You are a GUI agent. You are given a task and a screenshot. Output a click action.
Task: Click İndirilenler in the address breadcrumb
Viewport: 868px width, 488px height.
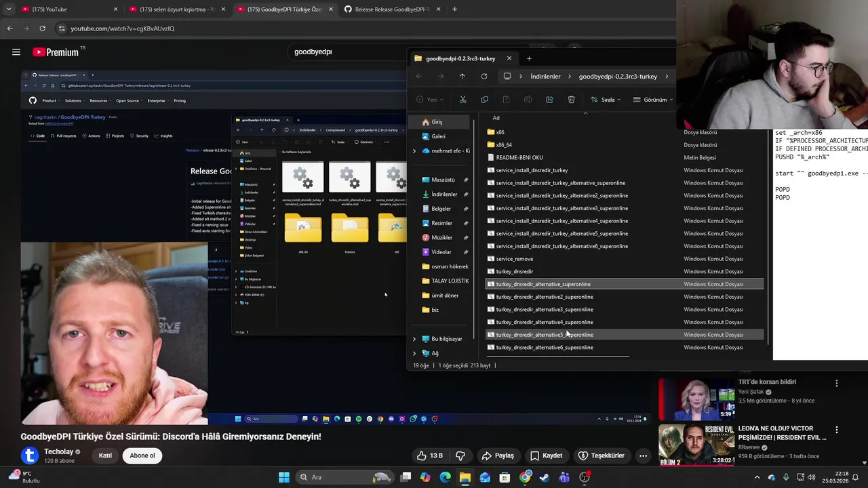[x=545, y=77]
